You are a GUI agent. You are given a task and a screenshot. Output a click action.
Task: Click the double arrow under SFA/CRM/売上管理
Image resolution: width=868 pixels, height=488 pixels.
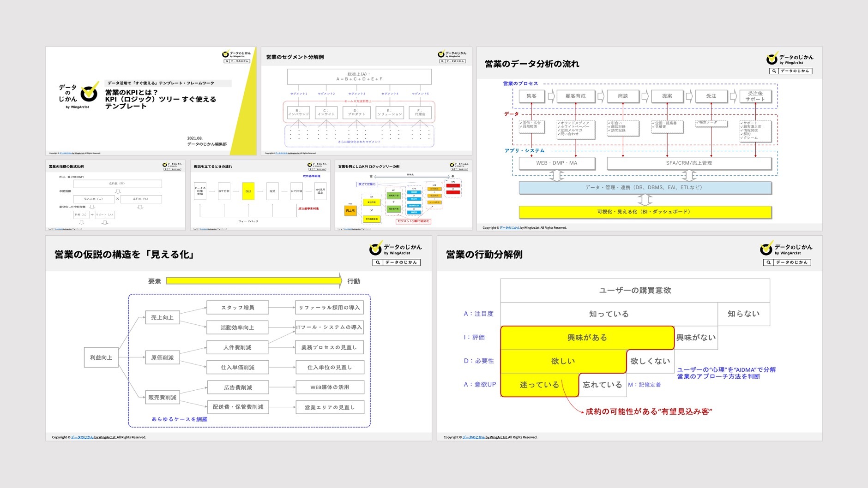point(689,175)
